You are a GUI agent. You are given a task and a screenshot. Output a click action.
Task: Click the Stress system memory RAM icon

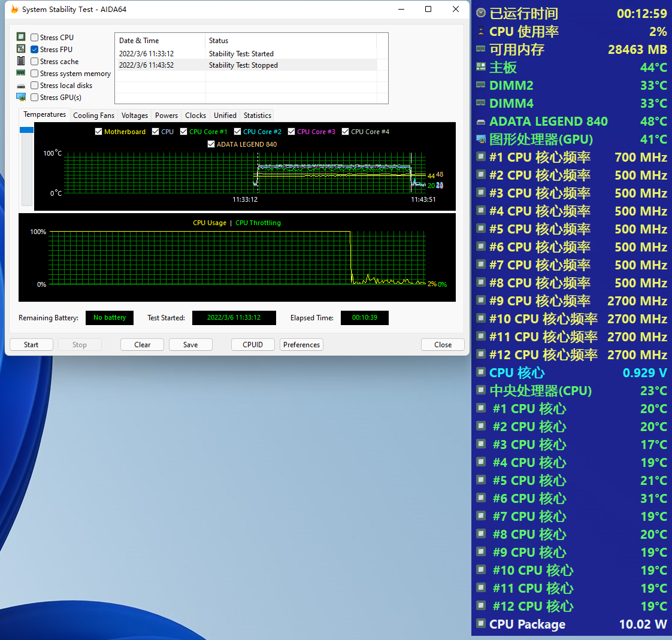click(21, 73)
